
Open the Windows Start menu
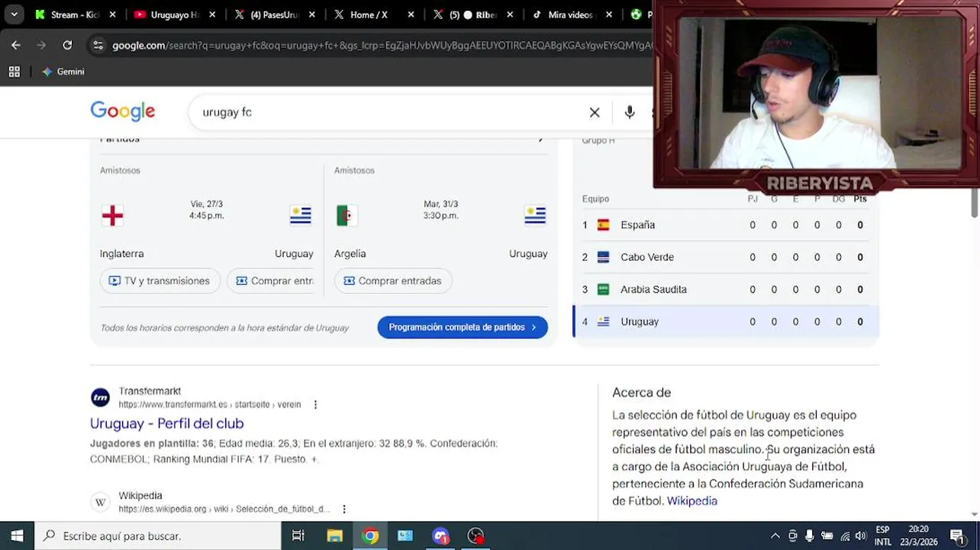point(17,536)
